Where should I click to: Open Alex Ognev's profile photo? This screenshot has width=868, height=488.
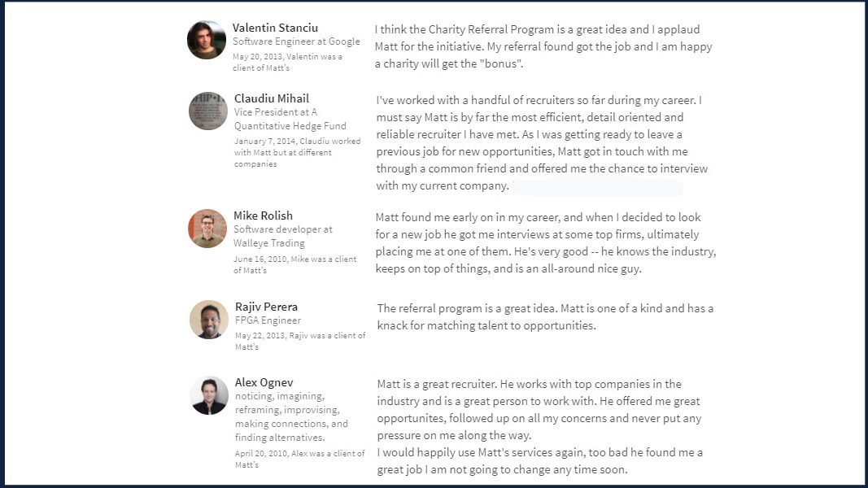pyautogui.click(x=209, y=395)
